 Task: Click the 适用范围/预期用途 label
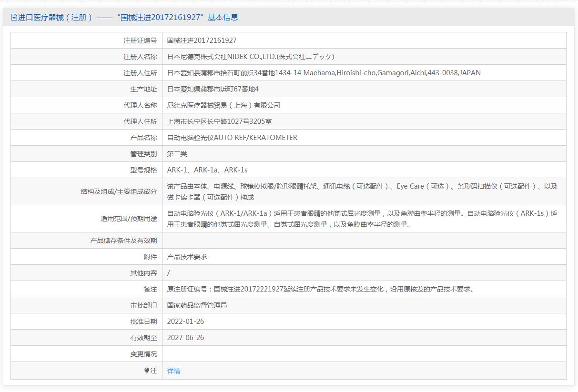click(x=129, y=219)
